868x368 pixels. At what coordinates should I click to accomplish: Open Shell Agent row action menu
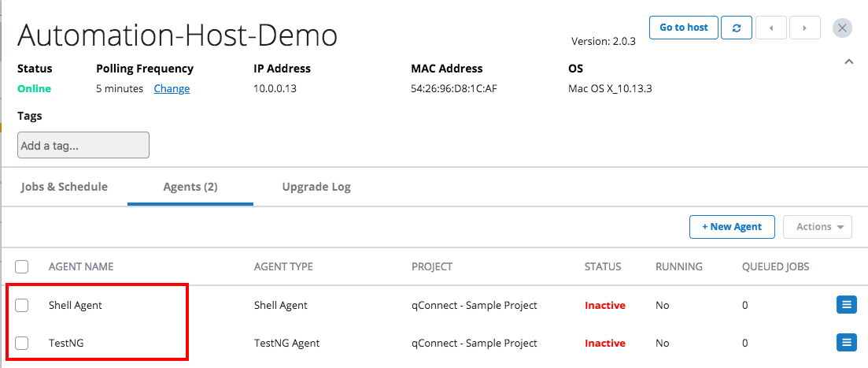[x=846, y=304]
